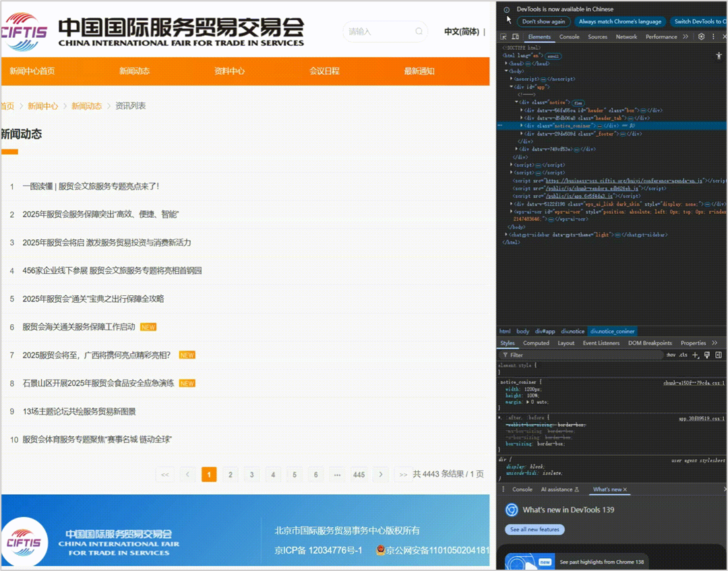Toggle the computed styles sidebar icon

[719, 355]
